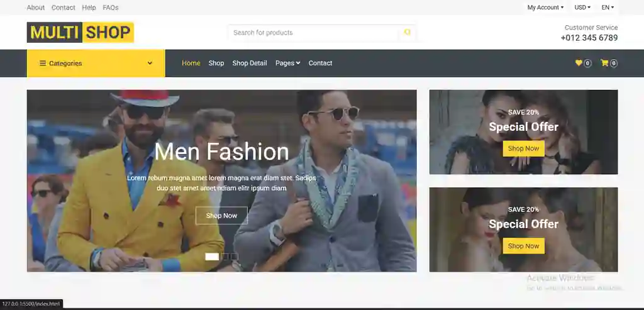Click Shop Now on Men Fashion banner

pyautogui.click(x=221, y=216)
